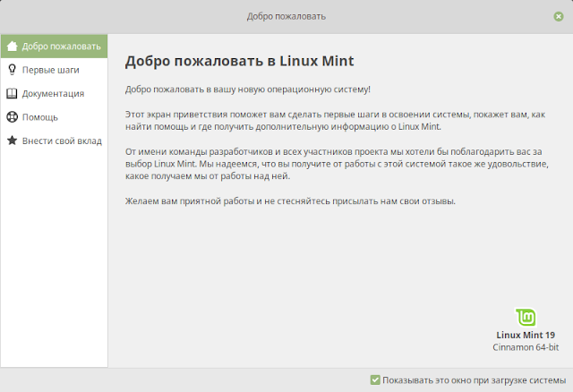Image resolution: width=573 pixels, height=392 pixels.
Task: Select the Добро пожаловать sidebar label
Action: click(62, 47)
